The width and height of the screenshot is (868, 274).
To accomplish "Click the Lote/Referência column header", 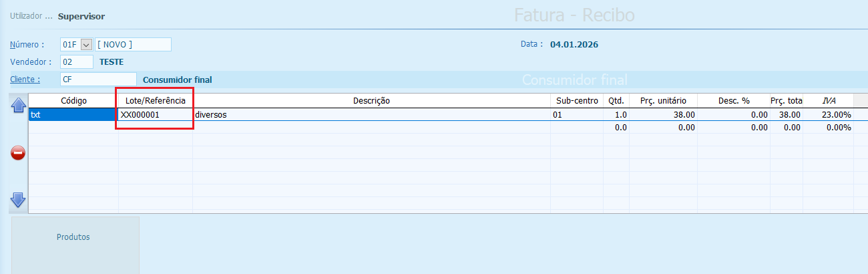I will (x=156, y=101).
